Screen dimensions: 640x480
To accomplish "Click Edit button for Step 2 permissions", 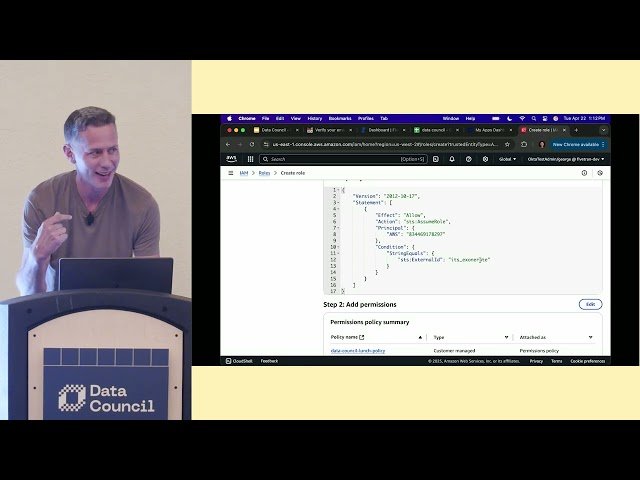I will click(x=590, y=304).
